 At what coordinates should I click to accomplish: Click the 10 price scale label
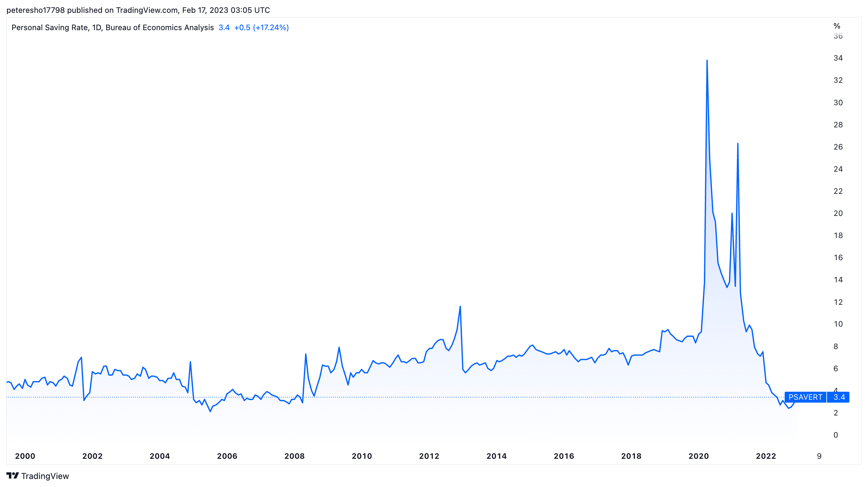click(x=838, y=324)
